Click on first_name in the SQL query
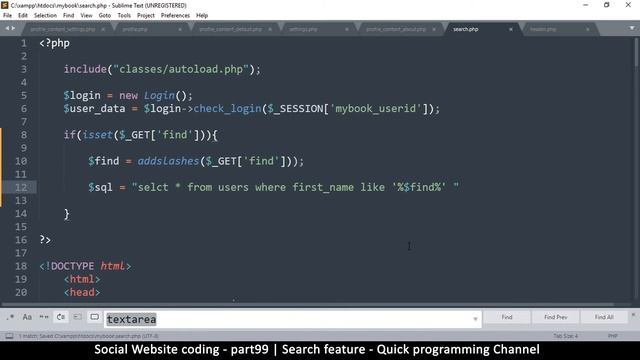Screen dimensions: 640x360 [x=323, y=187]
